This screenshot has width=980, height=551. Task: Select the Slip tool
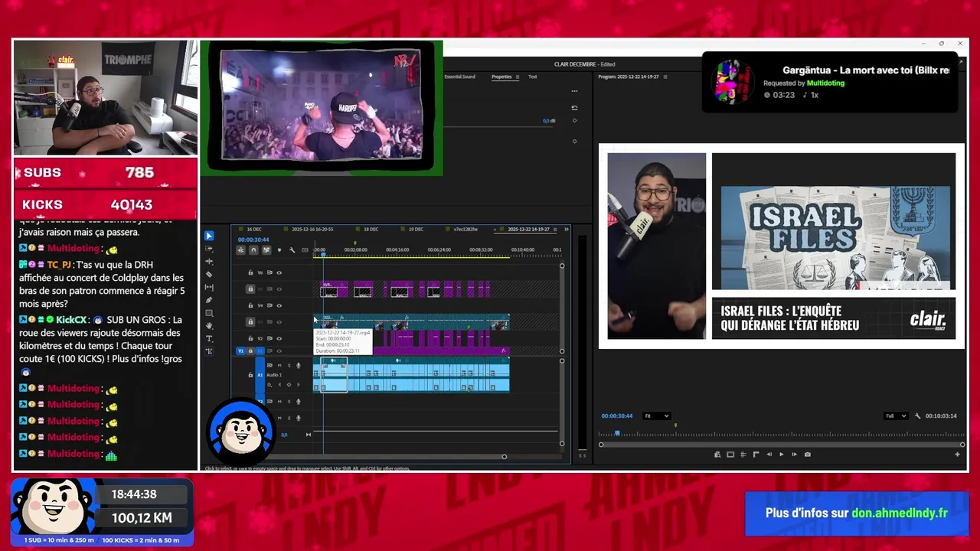click(x=209, y=288)
